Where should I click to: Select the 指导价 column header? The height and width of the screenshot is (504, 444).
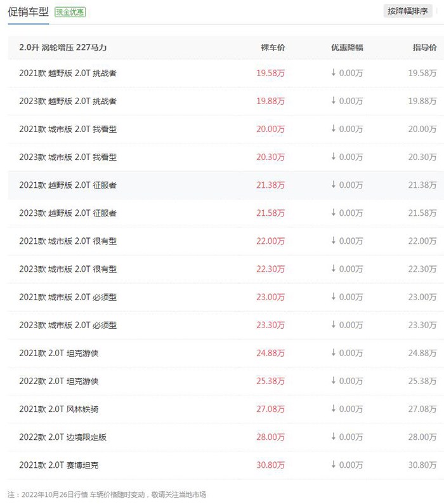click(x=424, y=48)
